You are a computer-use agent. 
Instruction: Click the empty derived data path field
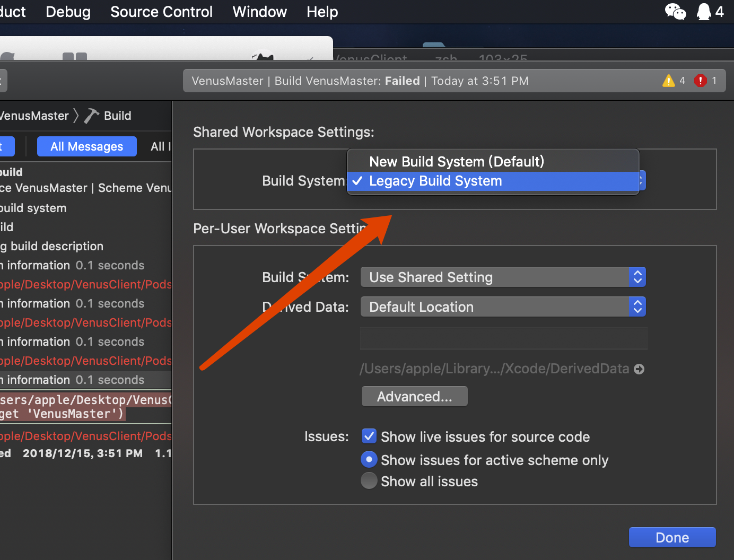click(503, 338)
